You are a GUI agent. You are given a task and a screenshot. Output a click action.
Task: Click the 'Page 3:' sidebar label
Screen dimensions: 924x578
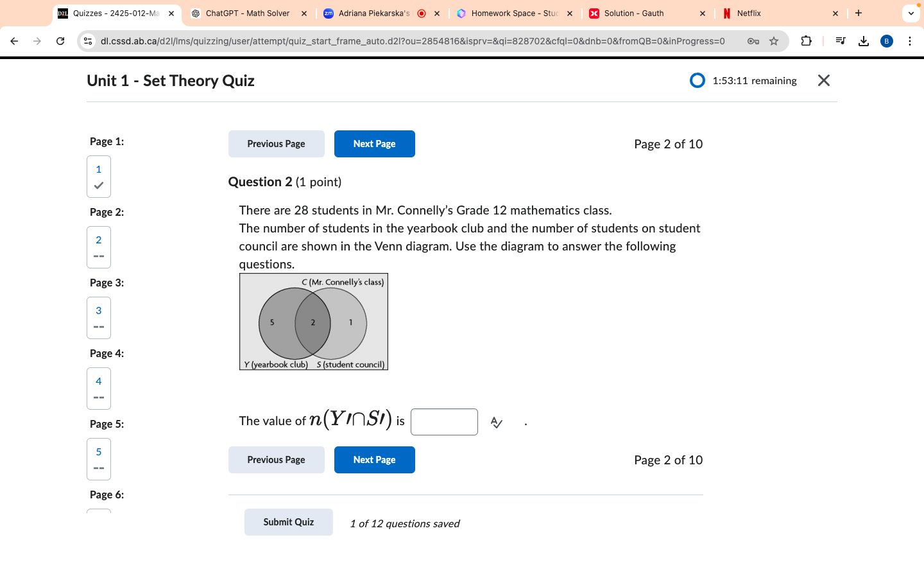[107, 283]
